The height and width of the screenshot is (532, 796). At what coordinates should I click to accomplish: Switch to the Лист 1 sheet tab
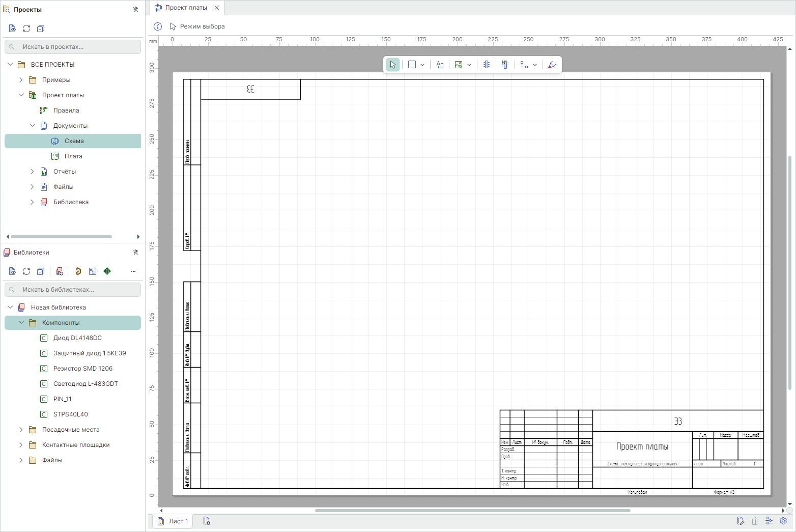[173, 521]
